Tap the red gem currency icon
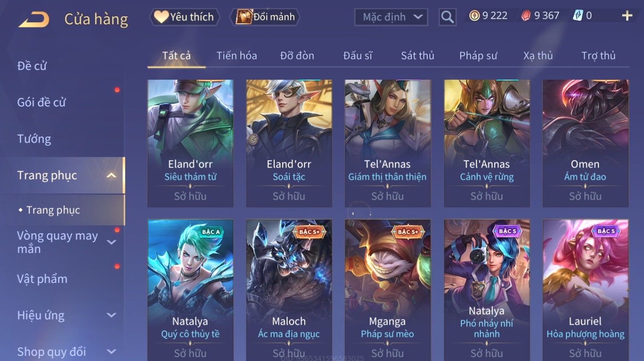The width and height of the screenshot is (644, 361). point(526,16)
